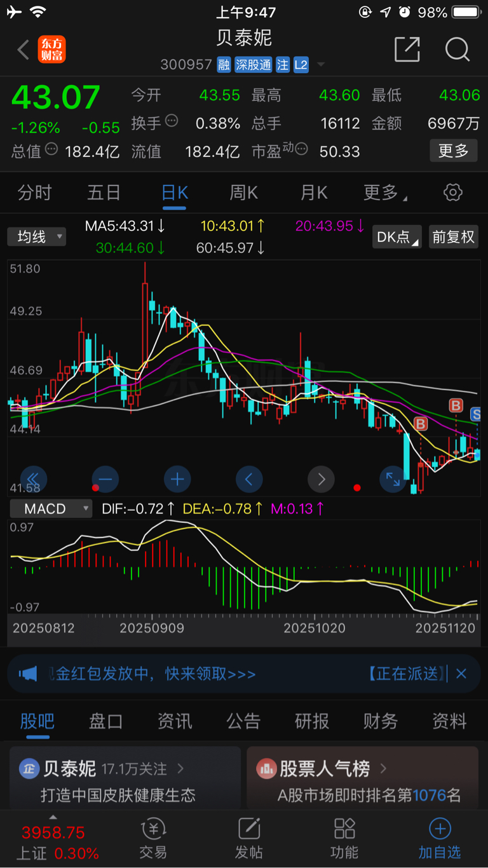Zoom in chart with plus button
This screenshot has width=488, height=868.
click(x=177, y=479)
